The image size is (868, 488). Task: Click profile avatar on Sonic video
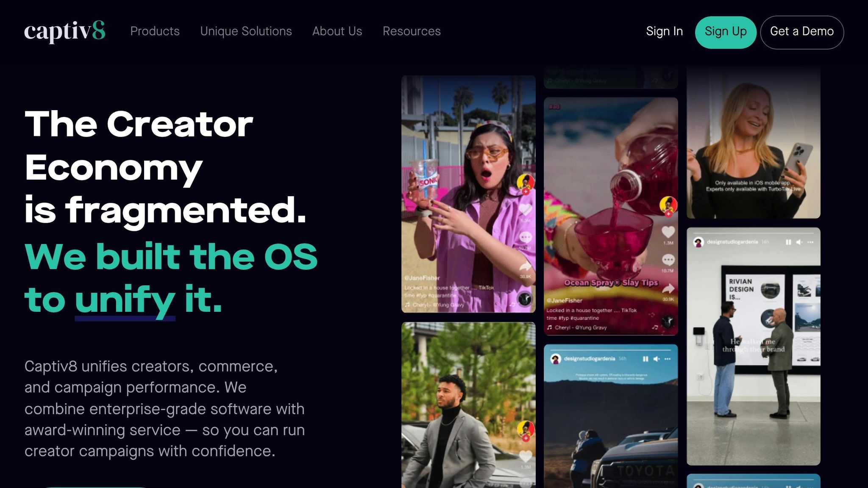[x=526, y=183]
